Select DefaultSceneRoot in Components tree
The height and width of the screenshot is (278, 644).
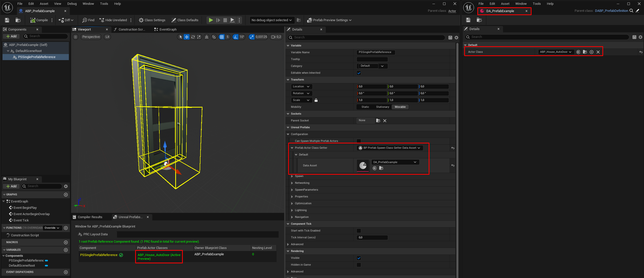[28, 51]
